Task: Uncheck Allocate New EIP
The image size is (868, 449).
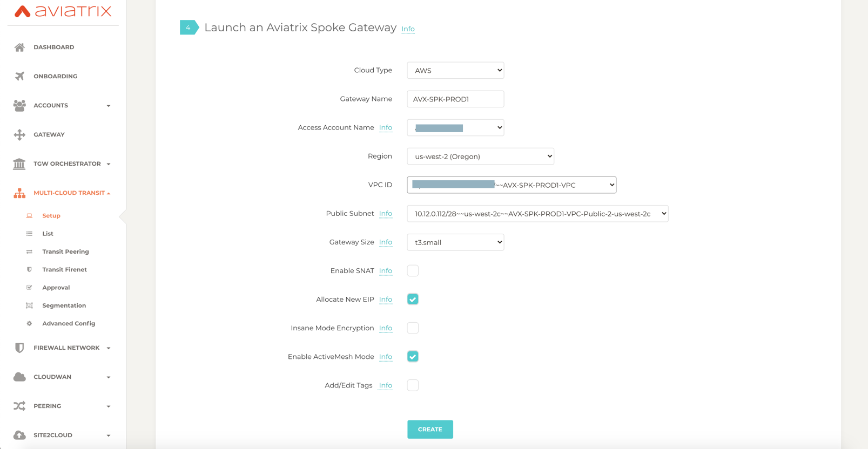Action: point(413,300)
